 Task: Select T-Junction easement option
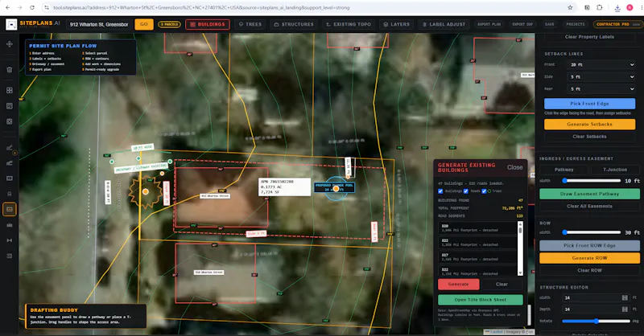click(x=615, y=170)
